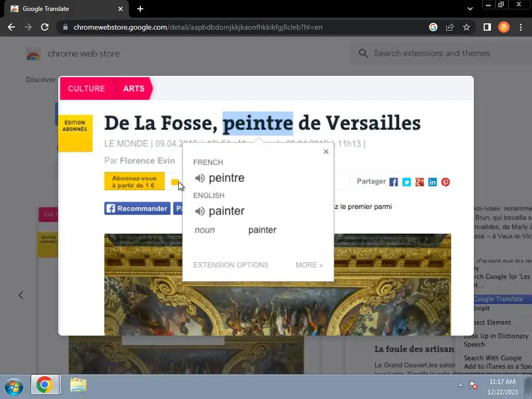Share article via Google Plus icon

pyautogui.click(x=419, y=182)
